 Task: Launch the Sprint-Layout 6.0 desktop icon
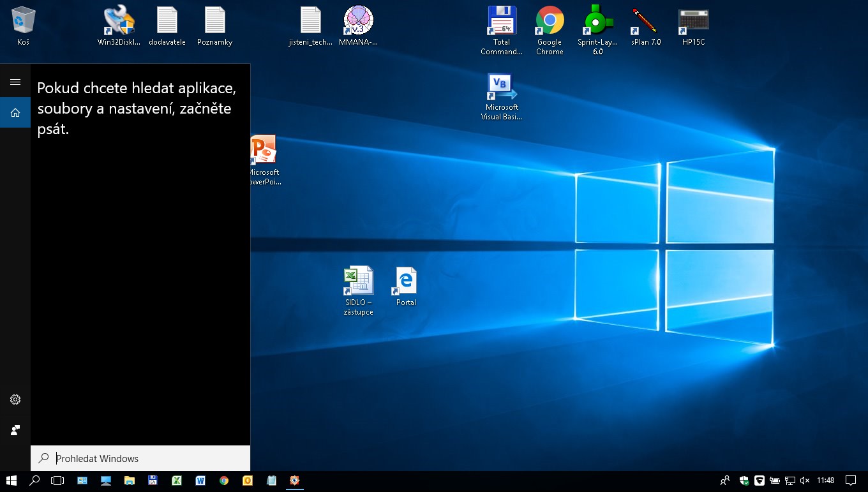[597, 22]
